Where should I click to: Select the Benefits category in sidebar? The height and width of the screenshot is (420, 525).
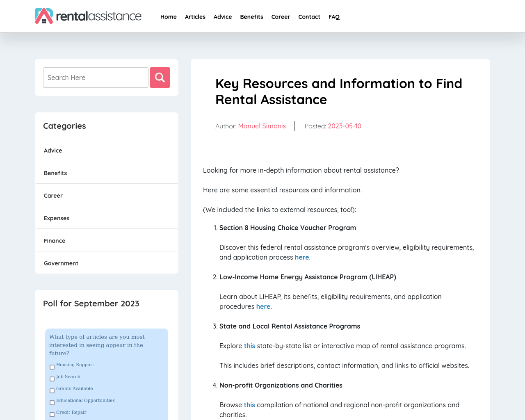107,173
